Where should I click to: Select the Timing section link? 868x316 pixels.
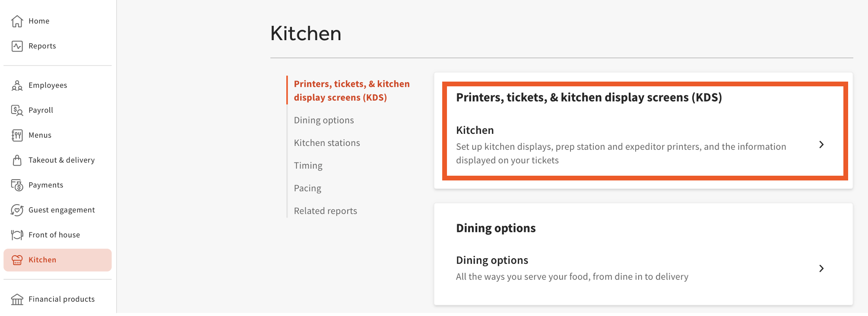308,166
